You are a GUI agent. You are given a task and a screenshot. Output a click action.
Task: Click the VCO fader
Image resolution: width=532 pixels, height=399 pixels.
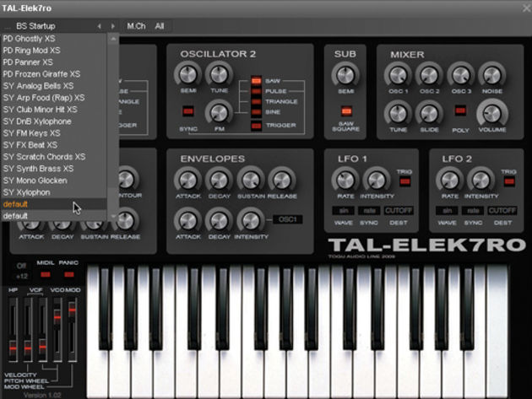[57, 317]
